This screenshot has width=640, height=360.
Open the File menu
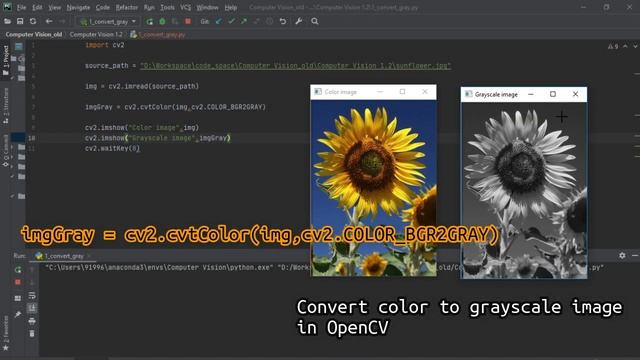pyautogui.click(x=21, y=7)
